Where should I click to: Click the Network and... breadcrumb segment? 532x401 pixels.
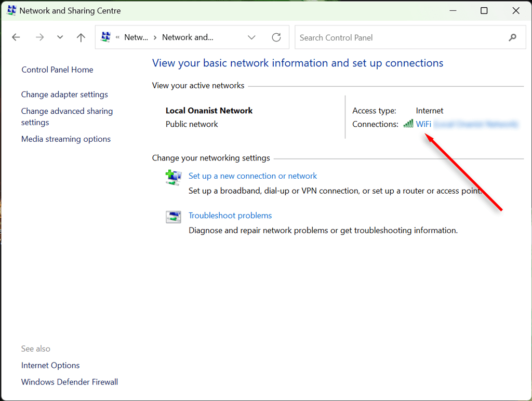[x=188, y=37]
